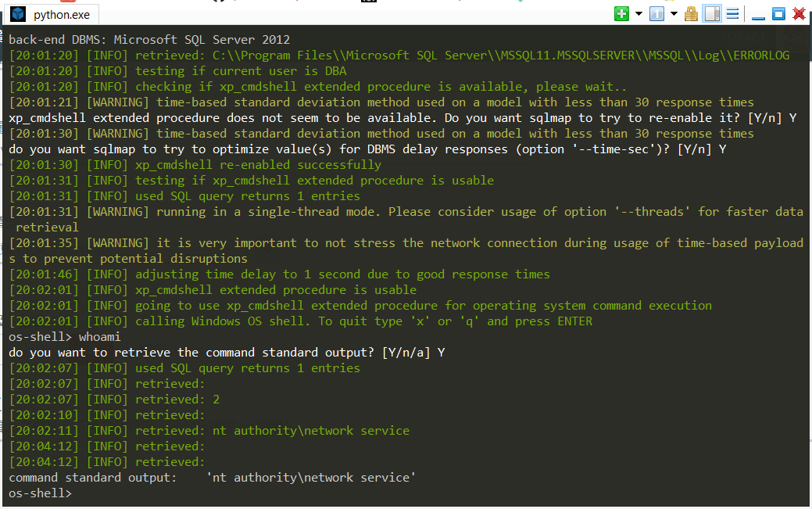Open the new console dropdown arrow

[639, 14]
